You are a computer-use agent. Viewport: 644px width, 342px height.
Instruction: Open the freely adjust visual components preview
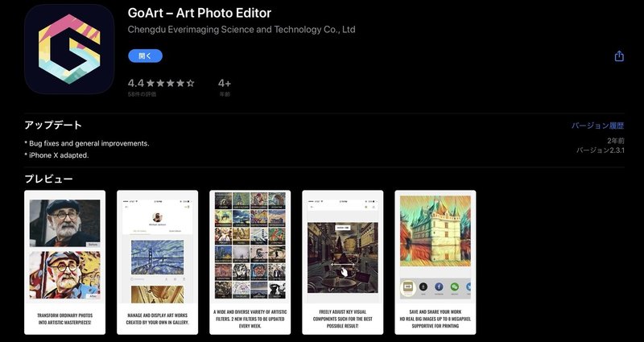343,262
